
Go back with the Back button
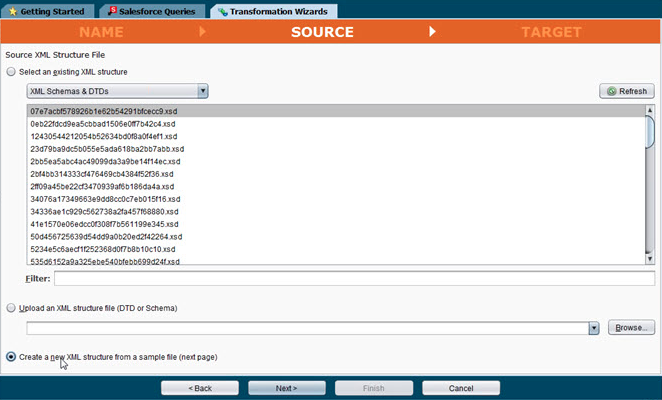coord(200,387)
